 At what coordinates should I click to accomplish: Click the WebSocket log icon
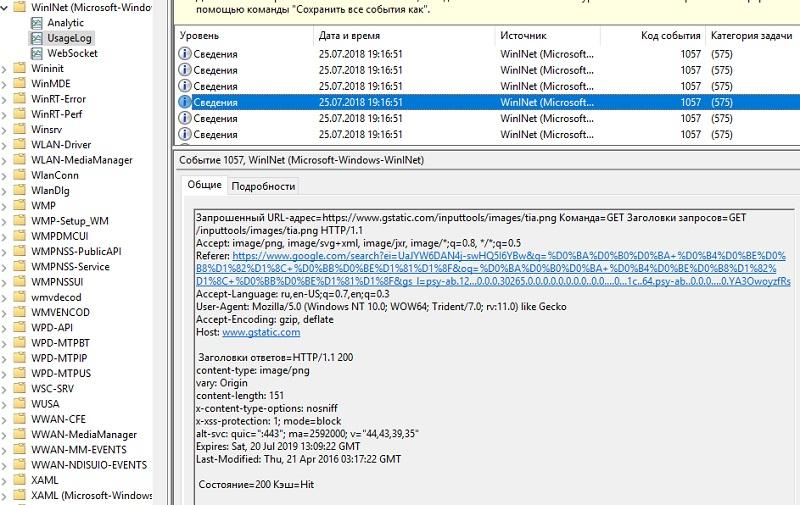(x=37, y=54)
